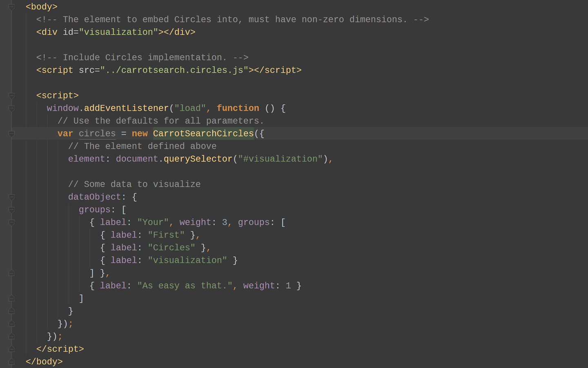The image size is (588, 368).
Task: Collapse the 'groups: [' array fold marker
Action: click(x=11, y=210)
